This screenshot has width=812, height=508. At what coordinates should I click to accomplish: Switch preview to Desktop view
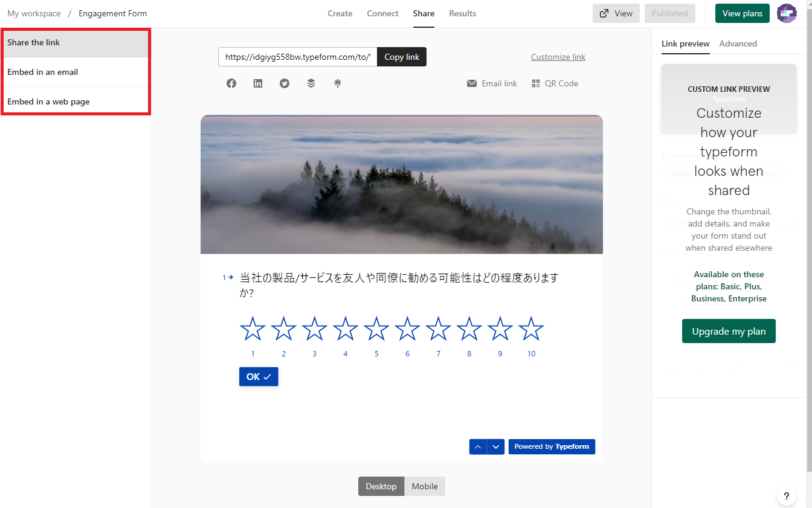(381, 486)
